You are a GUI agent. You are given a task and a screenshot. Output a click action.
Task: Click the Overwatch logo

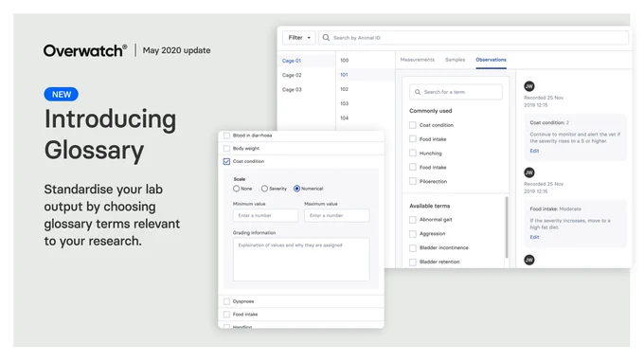[85, 50]
